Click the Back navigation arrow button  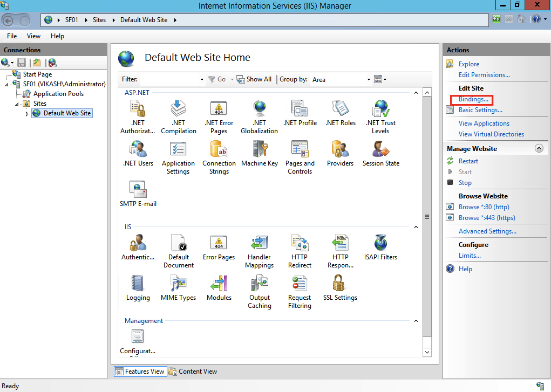tap(9, 20)
